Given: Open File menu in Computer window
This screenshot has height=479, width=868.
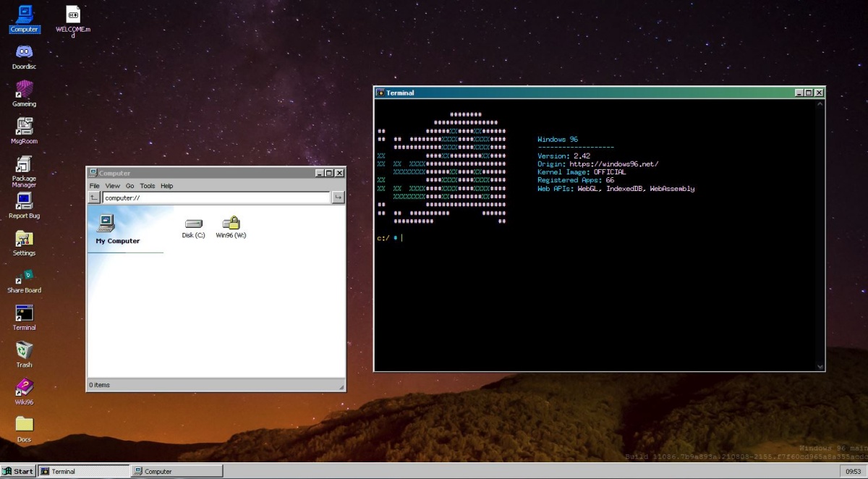Looking at the screenshot, I should click(95, 186).
